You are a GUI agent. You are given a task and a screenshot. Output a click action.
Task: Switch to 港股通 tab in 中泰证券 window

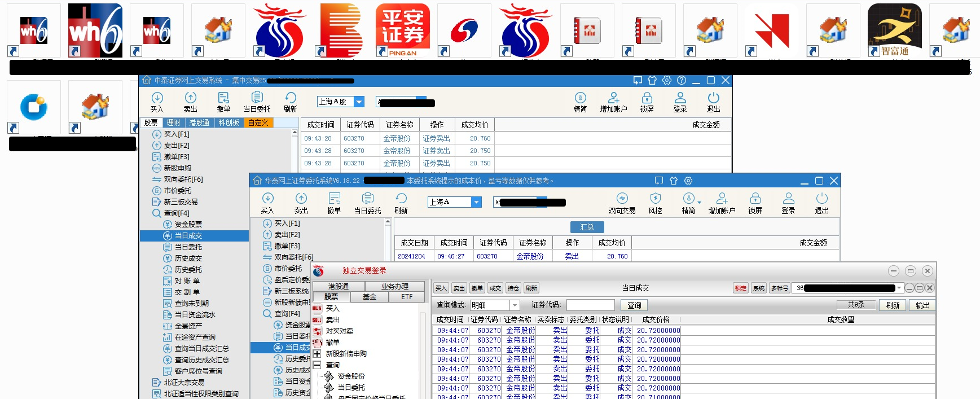point(199,122)
